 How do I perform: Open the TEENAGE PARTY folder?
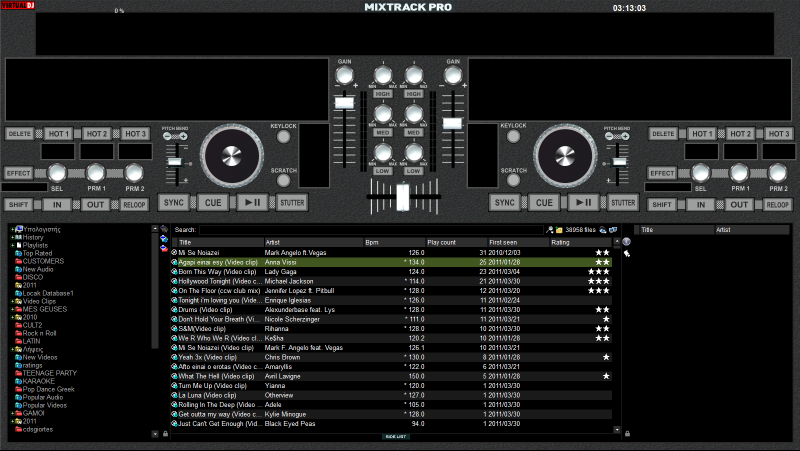(49, 373)
